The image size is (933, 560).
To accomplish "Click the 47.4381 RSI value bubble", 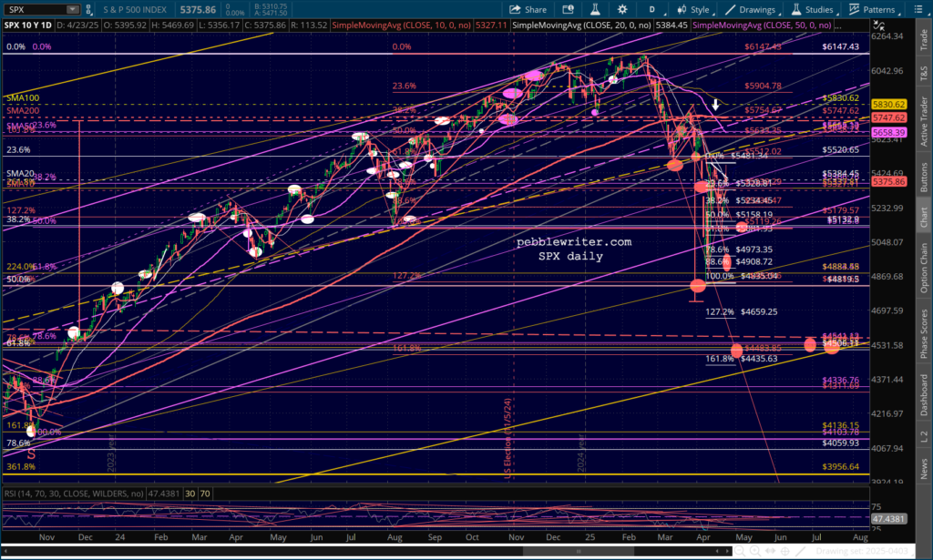I will (889, 518).
